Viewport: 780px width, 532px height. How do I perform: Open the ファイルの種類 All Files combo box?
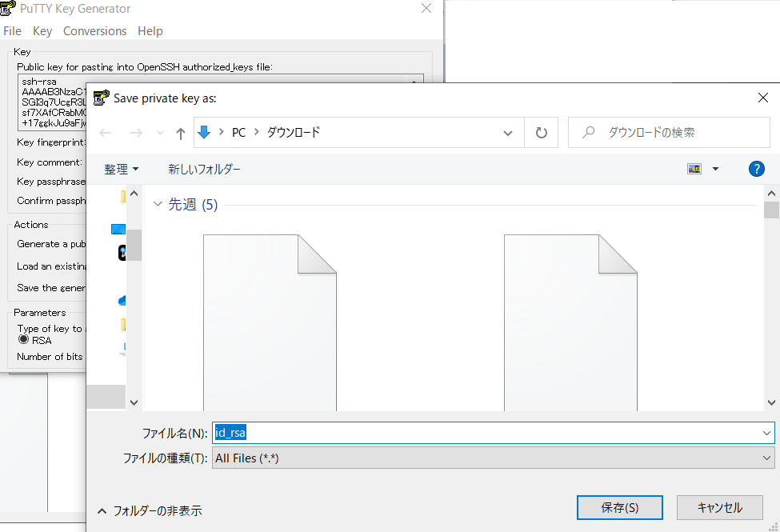(493, 458)
